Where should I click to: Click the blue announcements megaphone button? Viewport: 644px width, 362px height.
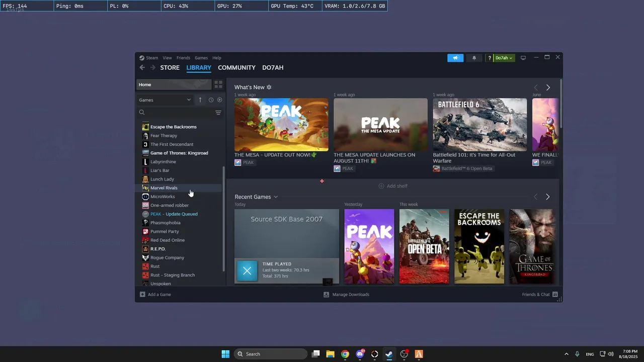pyautogui.click(x=455, y=58)
